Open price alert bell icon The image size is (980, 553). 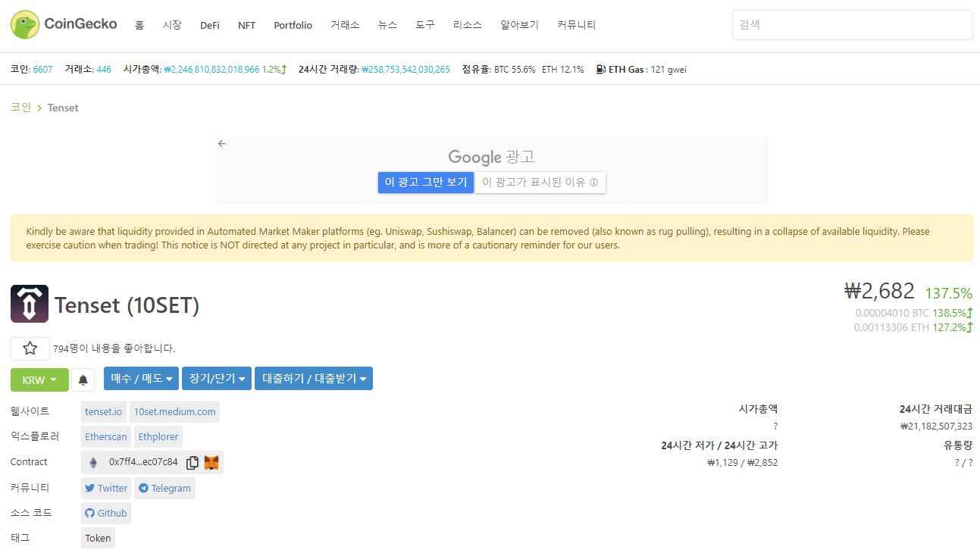83,380
